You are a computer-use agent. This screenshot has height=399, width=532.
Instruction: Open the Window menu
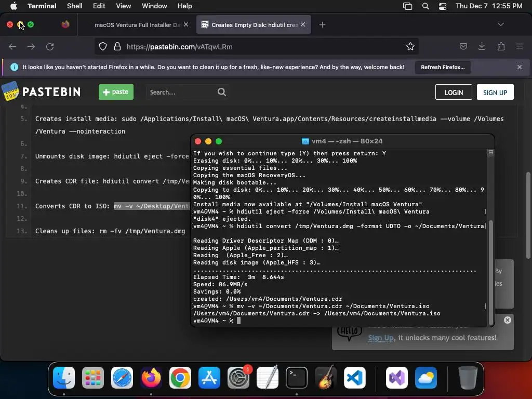[x=154, y=6]
